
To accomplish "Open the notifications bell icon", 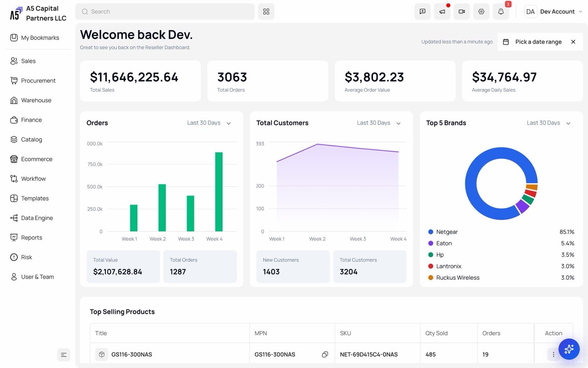I will [501, 11].
